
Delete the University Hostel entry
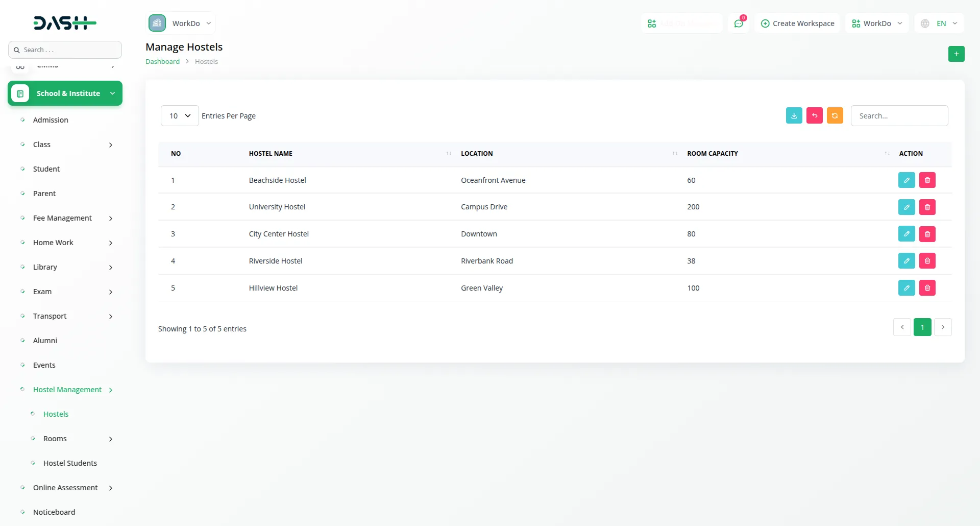click(x=927, y=207)
